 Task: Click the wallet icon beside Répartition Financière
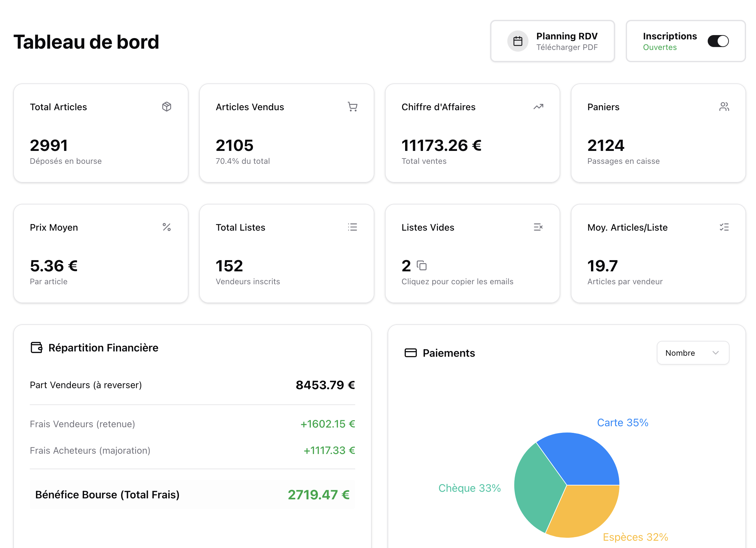pyautogui.click(x=36, y=347)
